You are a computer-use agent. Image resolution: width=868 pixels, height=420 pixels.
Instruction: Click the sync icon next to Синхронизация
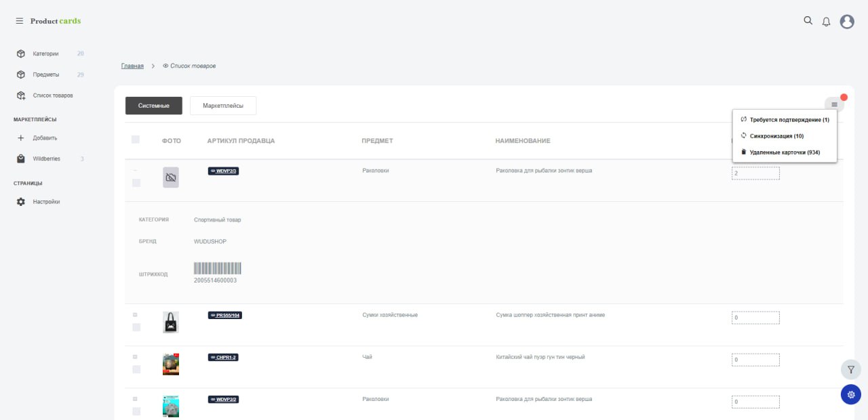(743, 135)
